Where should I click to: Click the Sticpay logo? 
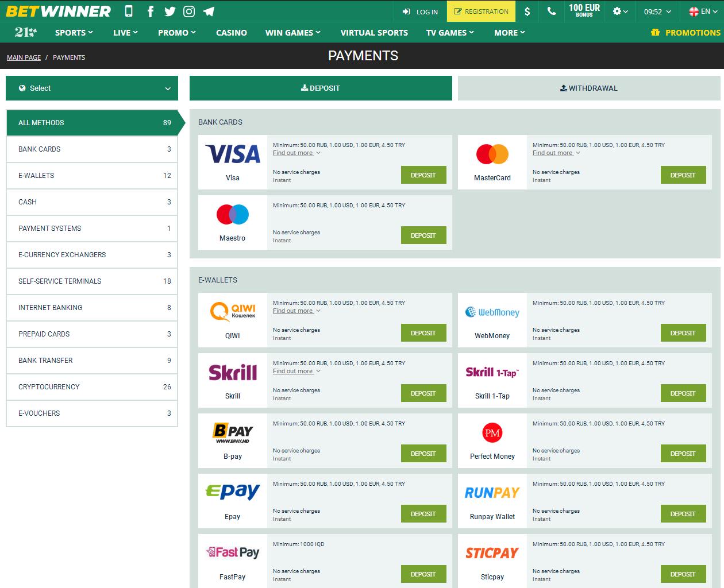[492, 553]
